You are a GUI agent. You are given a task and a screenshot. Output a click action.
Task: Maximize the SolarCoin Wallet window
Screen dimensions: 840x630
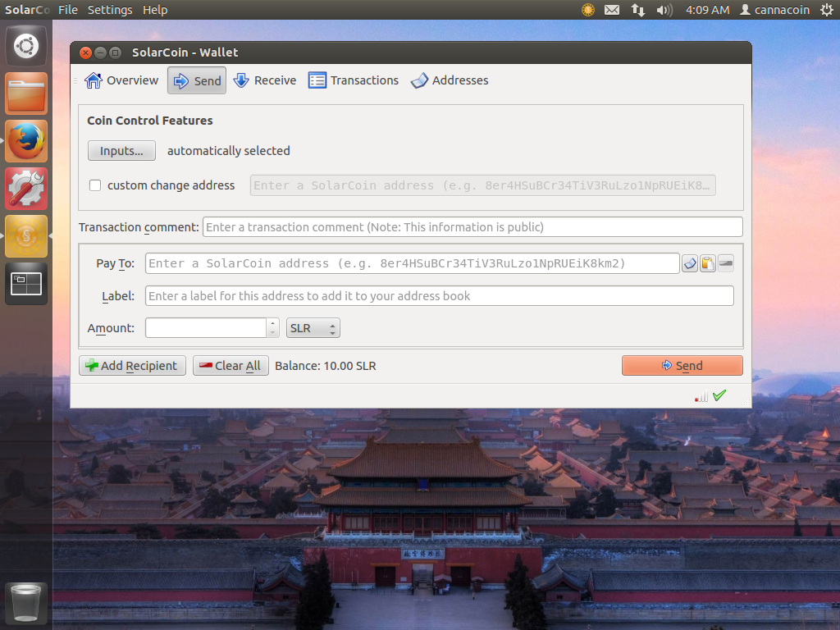pos(115,52)
